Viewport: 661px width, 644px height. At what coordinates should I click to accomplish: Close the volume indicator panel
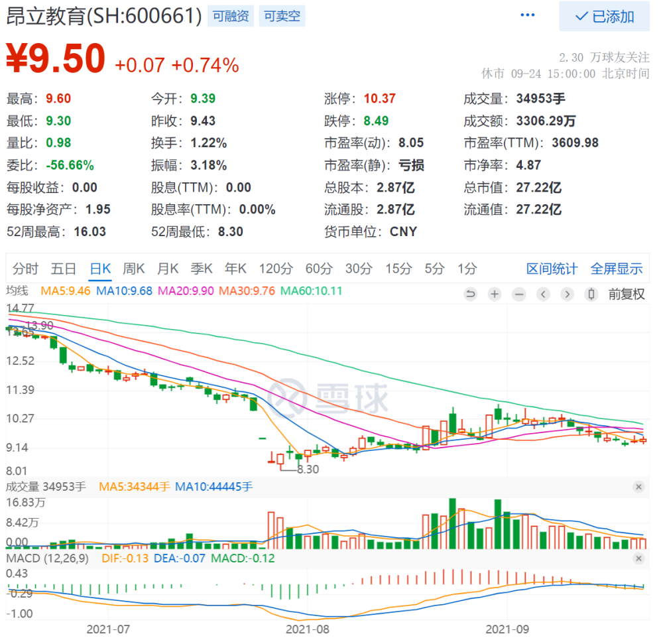point(638,487)
